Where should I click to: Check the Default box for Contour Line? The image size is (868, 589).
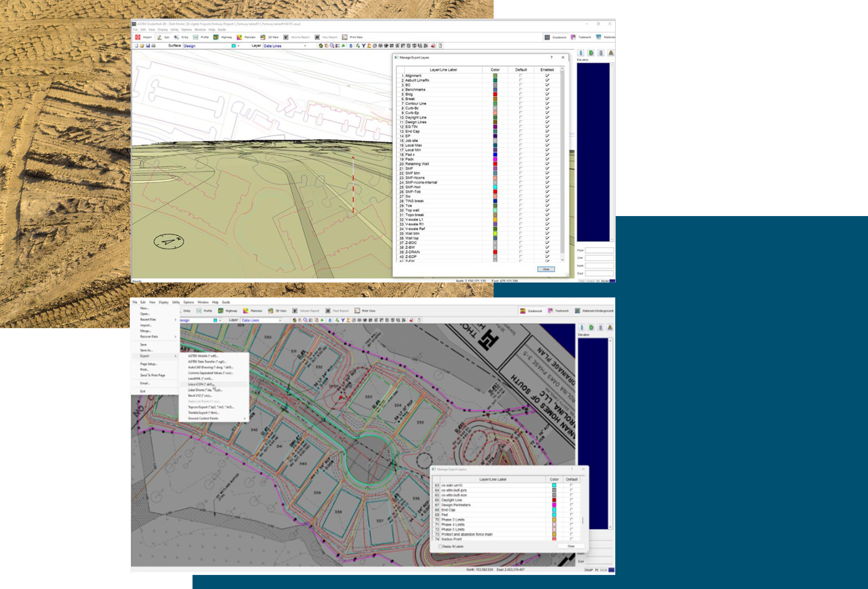521,104
